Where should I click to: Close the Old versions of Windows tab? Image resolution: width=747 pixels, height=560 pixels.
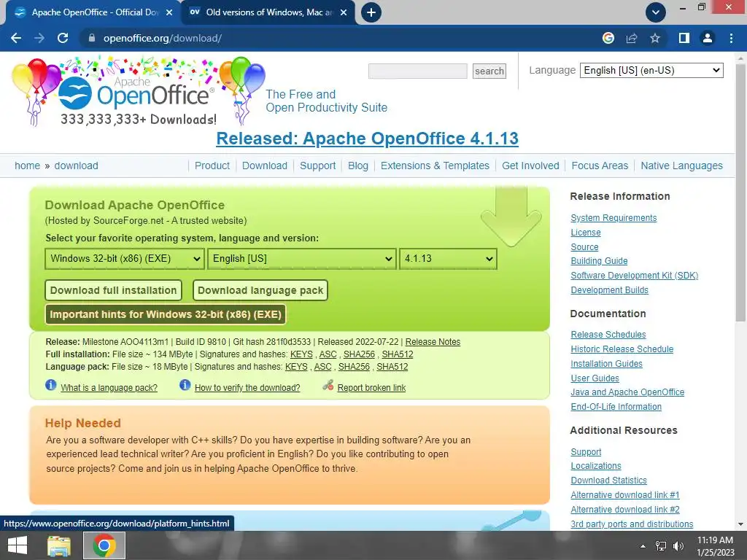(x=344, y=12)
